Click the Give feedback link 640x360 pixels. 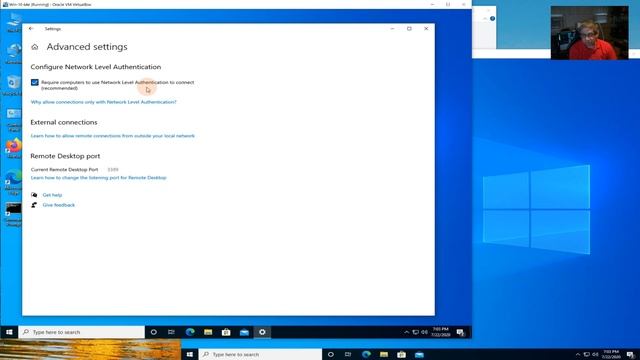tap(59, 205)
